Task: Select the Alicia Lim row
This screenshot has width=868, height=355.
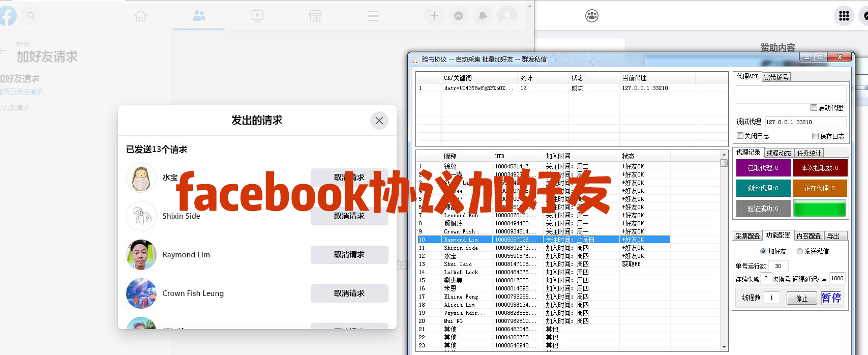Action: pyautogui.click(x=543, y=305)
